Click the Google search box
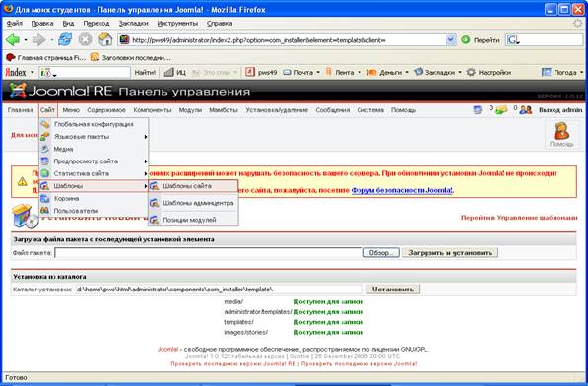 (544, 40)
